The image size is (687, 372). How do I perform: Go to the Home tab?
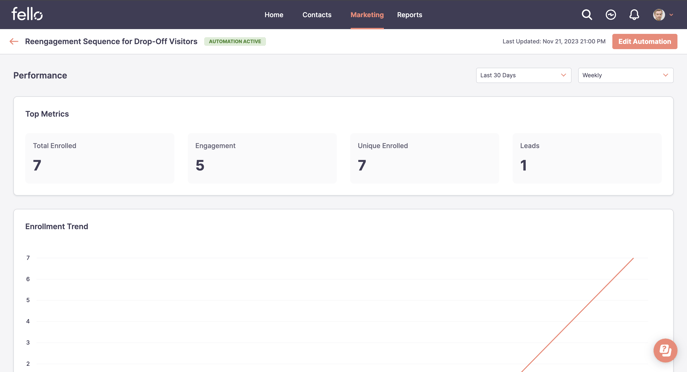click(274, 15)
